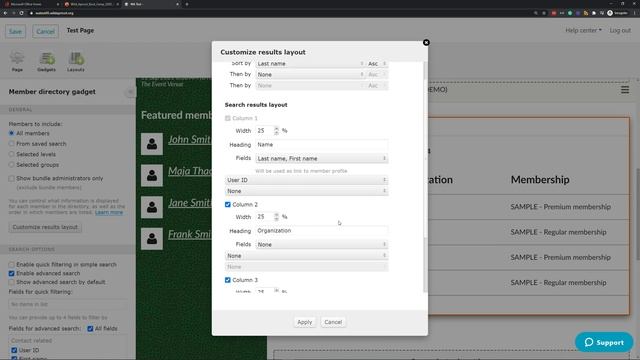
Task: Select the All members radio button
Action: coord(11,133)
